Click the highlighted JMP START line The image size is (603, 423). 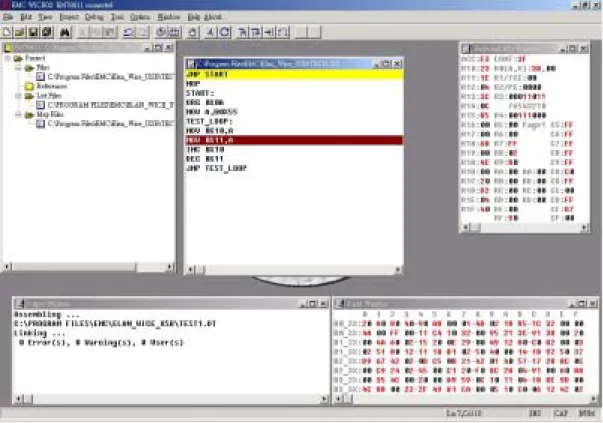click(294, 74)
